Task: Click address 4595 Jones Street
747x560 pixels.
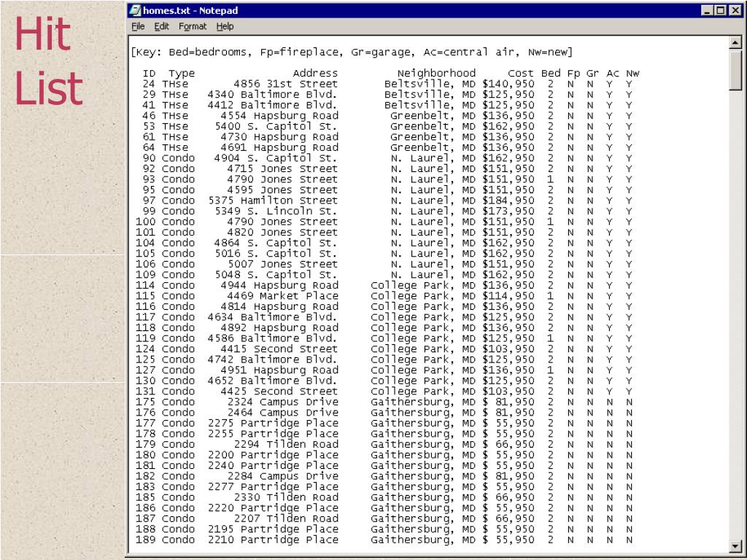Action: tap(282, 190)
